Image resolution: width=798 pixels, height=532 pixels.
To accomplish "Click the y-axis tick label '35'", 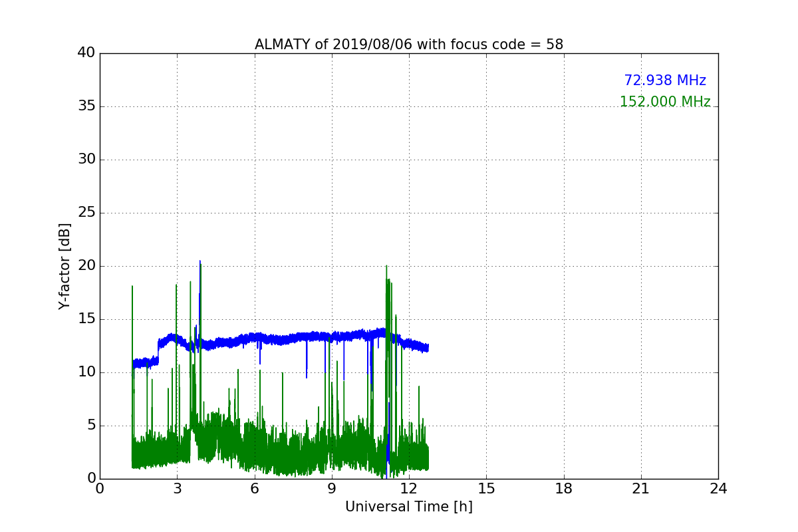I will click(x=86, y=106).
